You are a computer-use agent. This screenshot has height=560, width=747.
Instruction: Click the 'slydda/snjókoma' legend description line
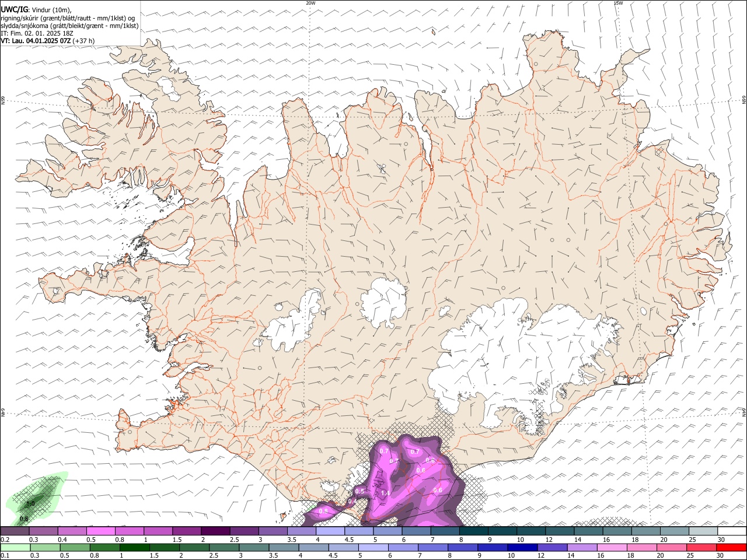[x=69, y=26]
